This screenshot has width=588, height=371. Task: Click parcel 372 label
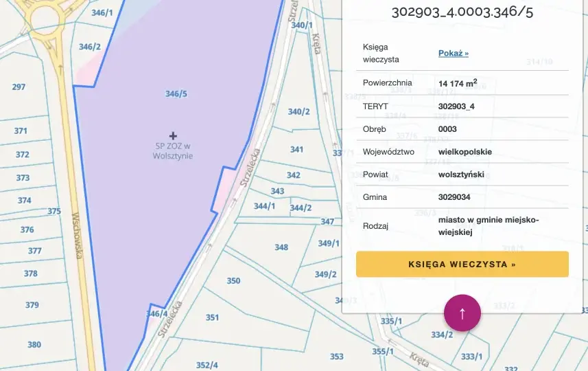pos(23,155)
